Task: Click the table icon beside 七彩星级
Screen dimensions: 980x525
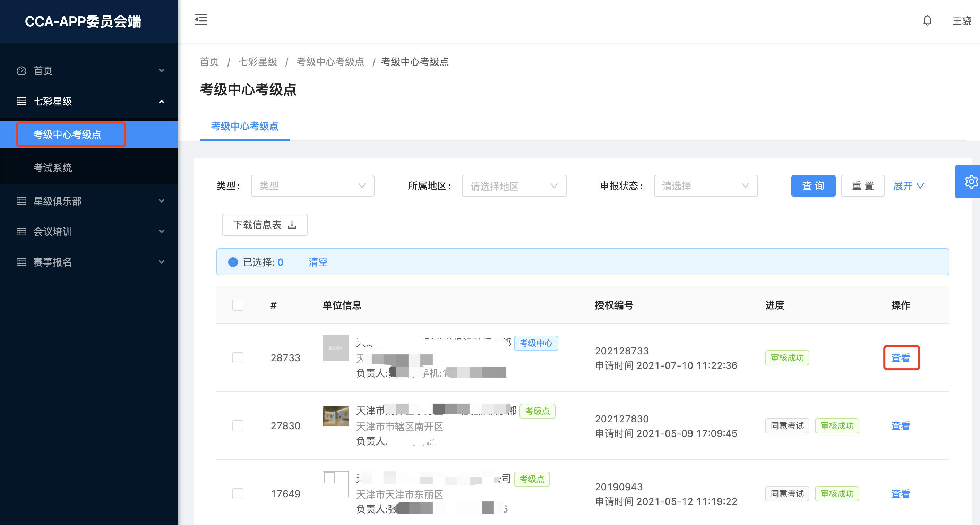Action: [x=22, y=101]
